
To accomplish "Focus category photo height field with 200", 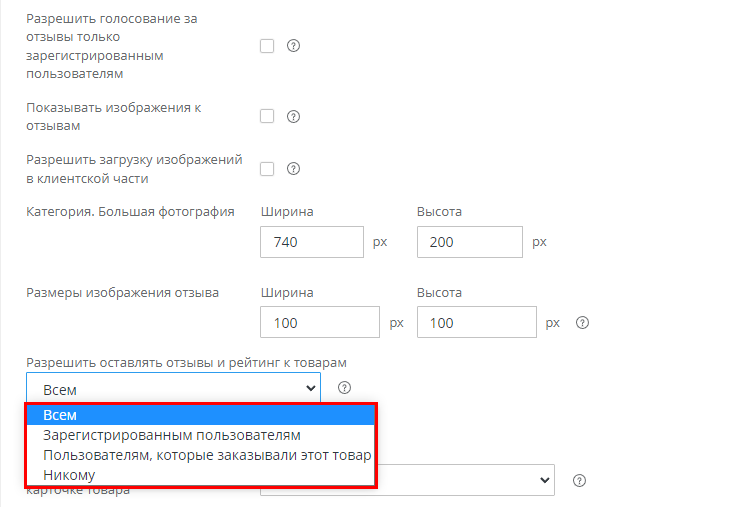I will (470, 242).
